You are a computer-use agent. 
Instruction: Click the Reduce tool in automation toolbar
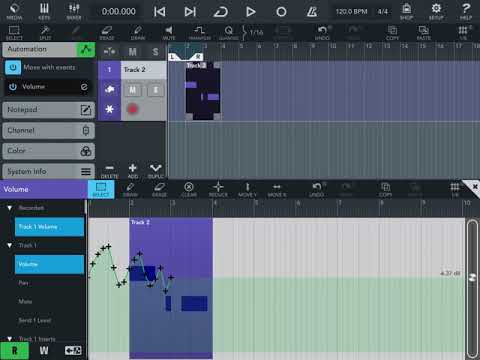(x=218, y=189)
